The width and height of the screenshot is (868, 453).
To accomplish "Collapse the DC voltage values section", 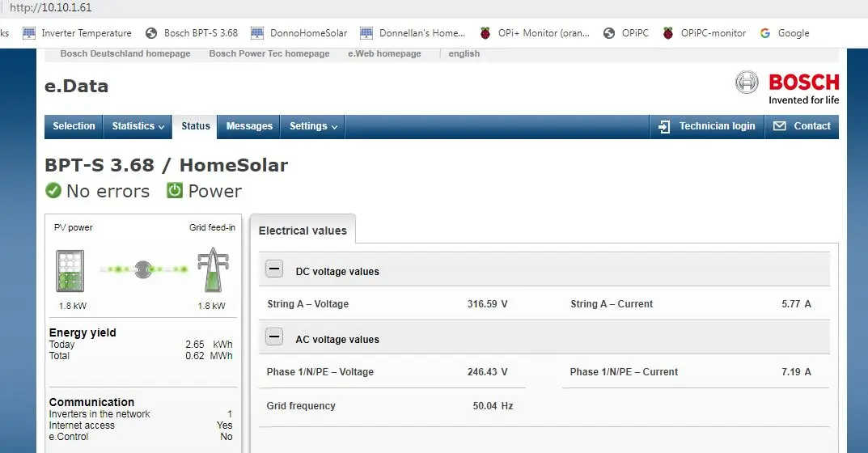I will pyautogui.click(x=274, y=269).
